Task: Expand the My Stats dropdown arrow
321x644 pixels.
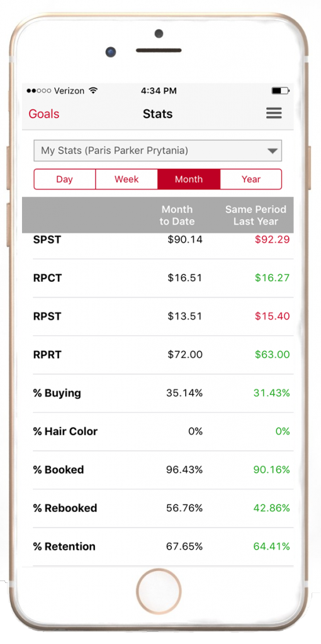Action: click(x=273, y=151)
